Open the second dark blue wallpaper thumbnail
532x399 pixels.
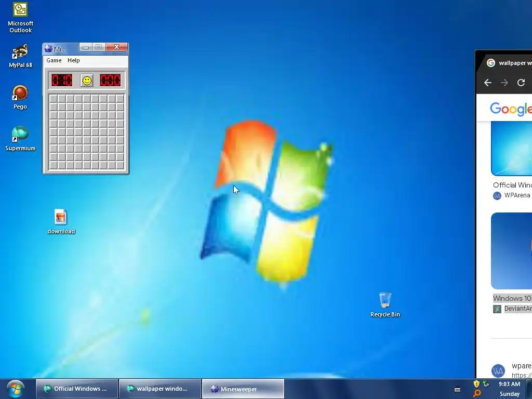point(511,251)
